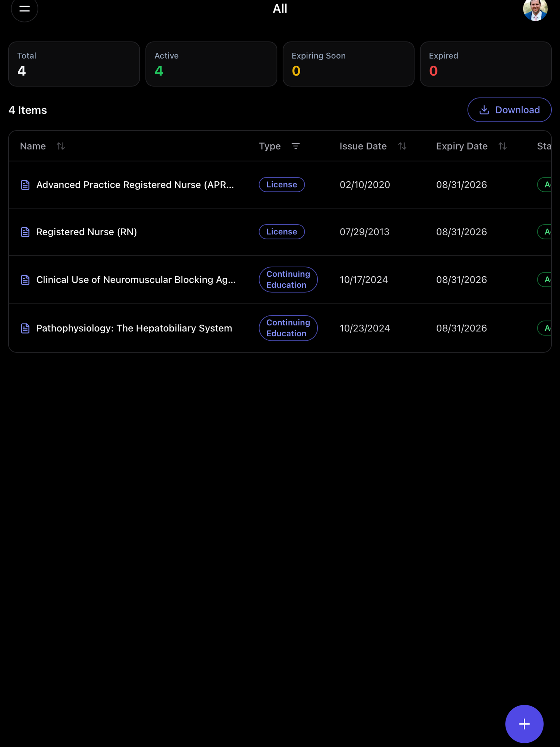
Task: Click document icon for Clinical Use of Neuromuscular
Action: coord(25,280)
